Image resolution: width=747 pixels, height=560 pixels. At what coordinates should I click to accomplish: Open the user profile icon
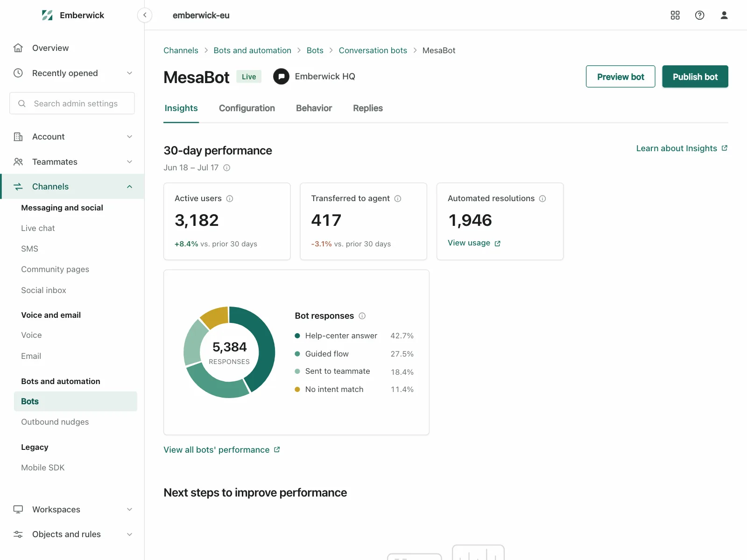(724, 15)
